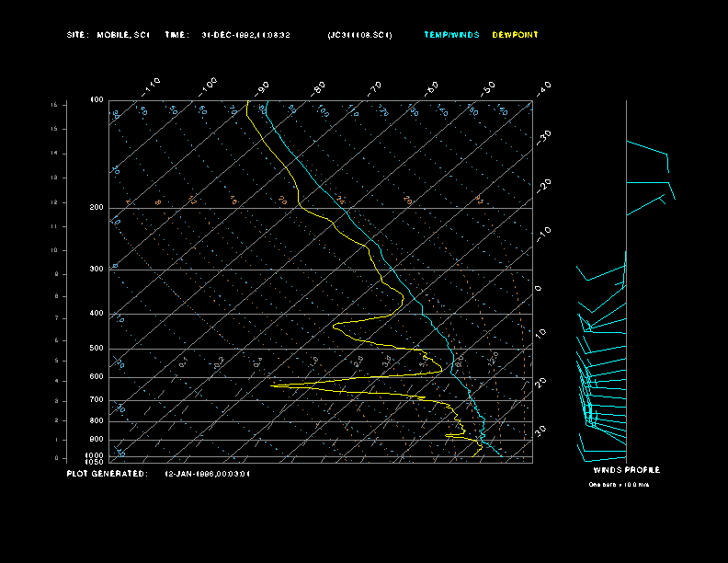Click the cyan "TEMP/WINDS" legend label
728x563 pixels.
point(451,35)
